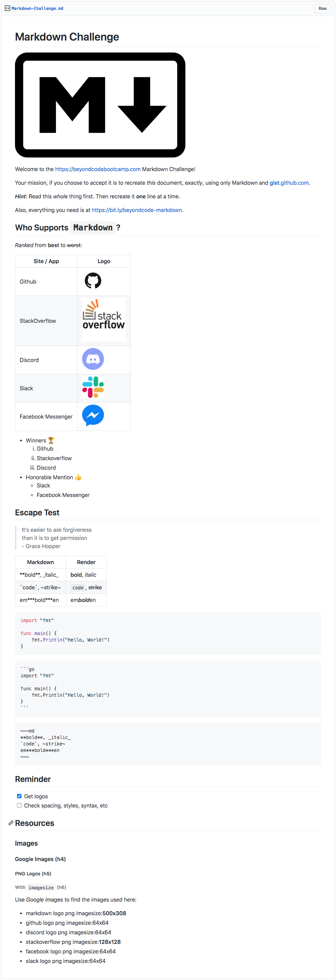This screenshot has height=980, width=336.
Task: Check the Check spacing, styles, syntax checkbox
Action: pos(19,805)
